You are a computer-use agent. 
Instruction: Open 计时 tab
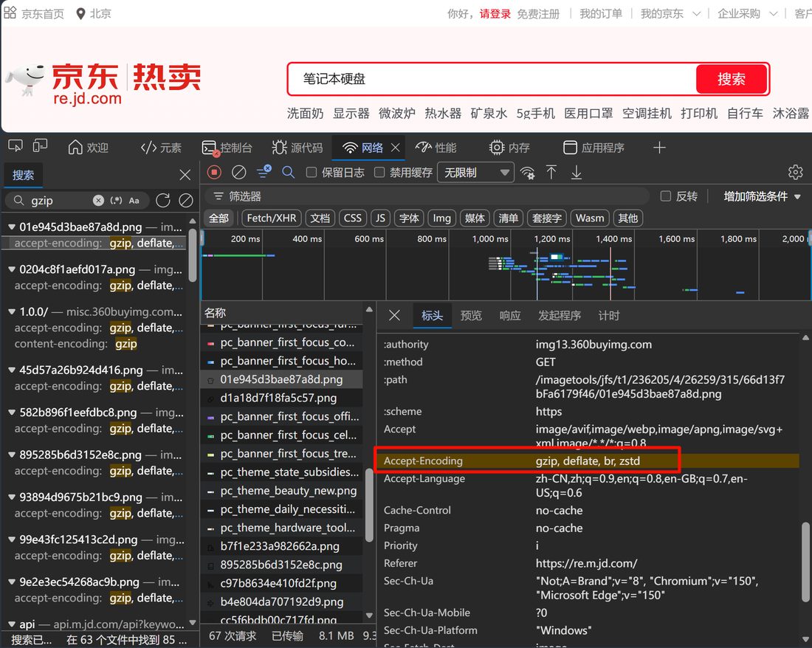click(x=609, y=315)
